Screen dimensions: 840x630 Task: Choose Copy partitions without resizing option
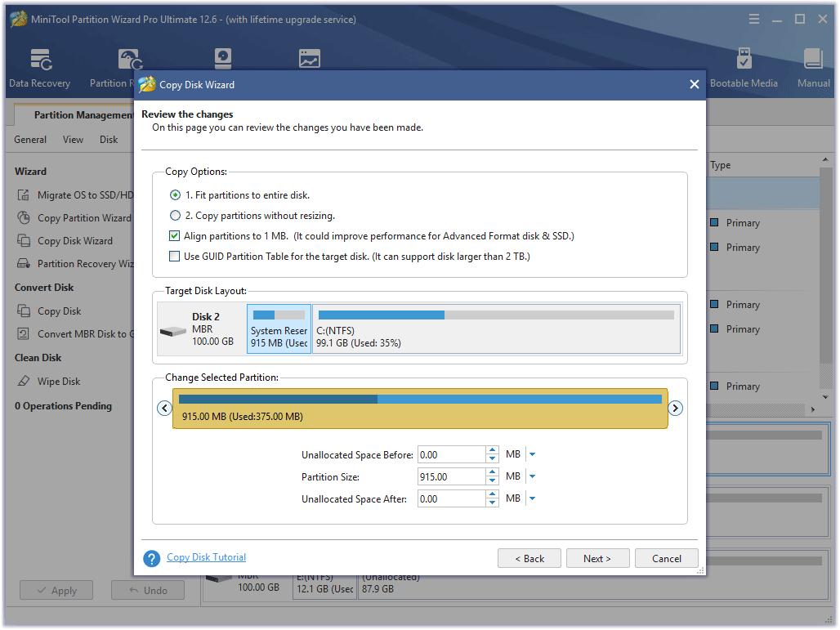[175, 216]
